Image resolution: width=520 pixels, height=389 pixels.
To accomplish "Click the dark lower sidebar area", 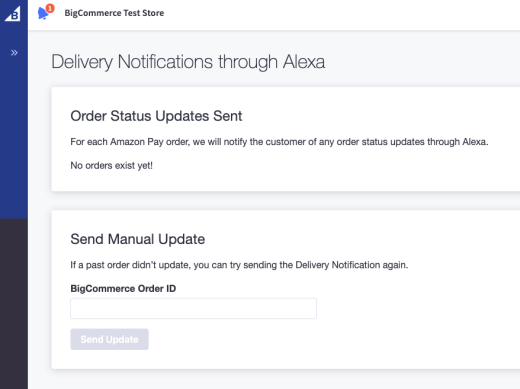I will tap(14, 303).
